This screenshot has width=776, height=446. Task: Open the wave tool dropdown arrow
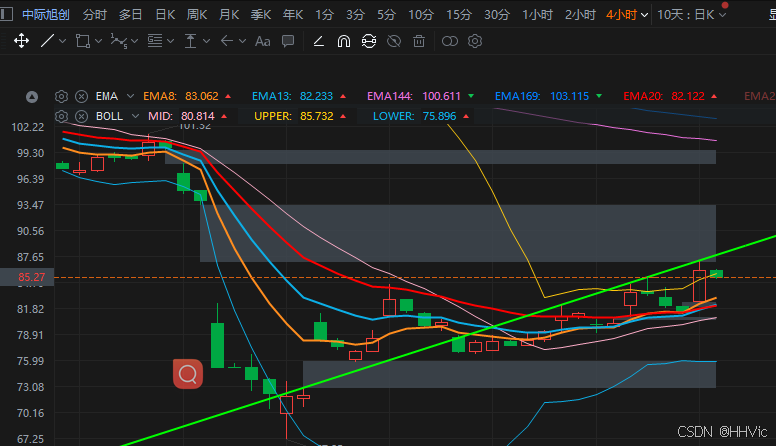coord(134,42)
